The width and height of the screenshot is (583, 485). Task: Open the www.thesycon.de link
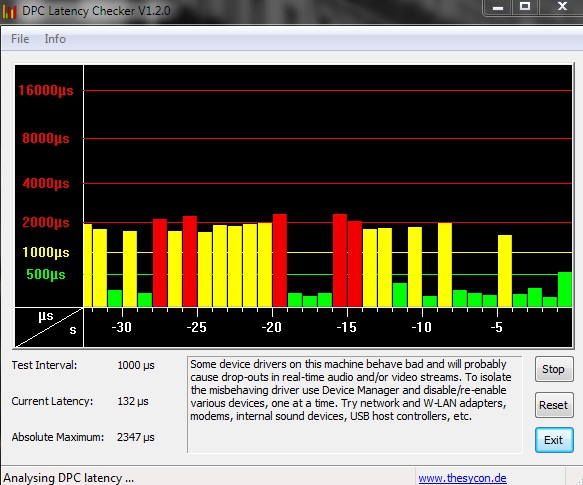pyautogui.click(x=462, y=478)
